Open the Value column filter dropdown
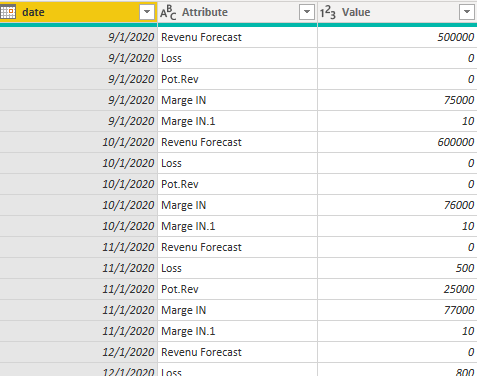 (467, 12)
